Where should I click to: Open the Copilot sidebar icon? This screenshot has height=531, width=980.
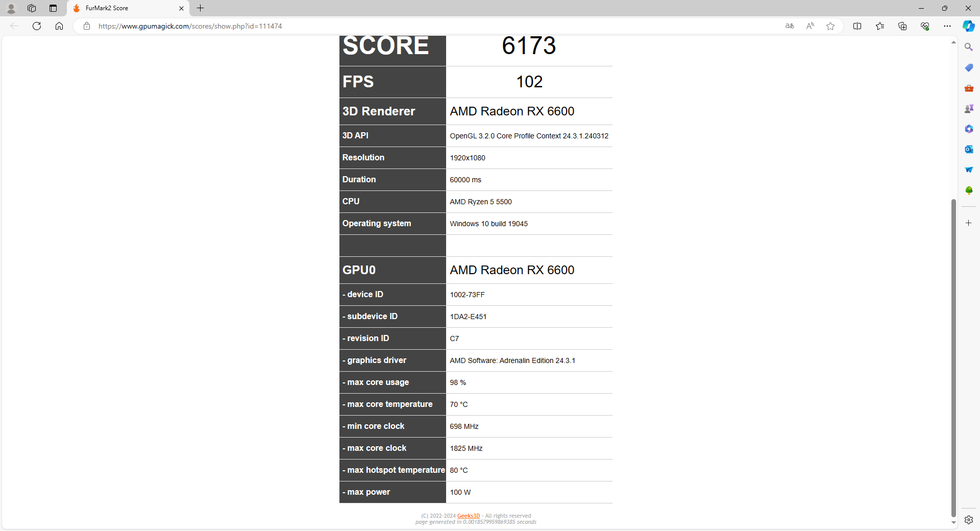coord(968,26)
